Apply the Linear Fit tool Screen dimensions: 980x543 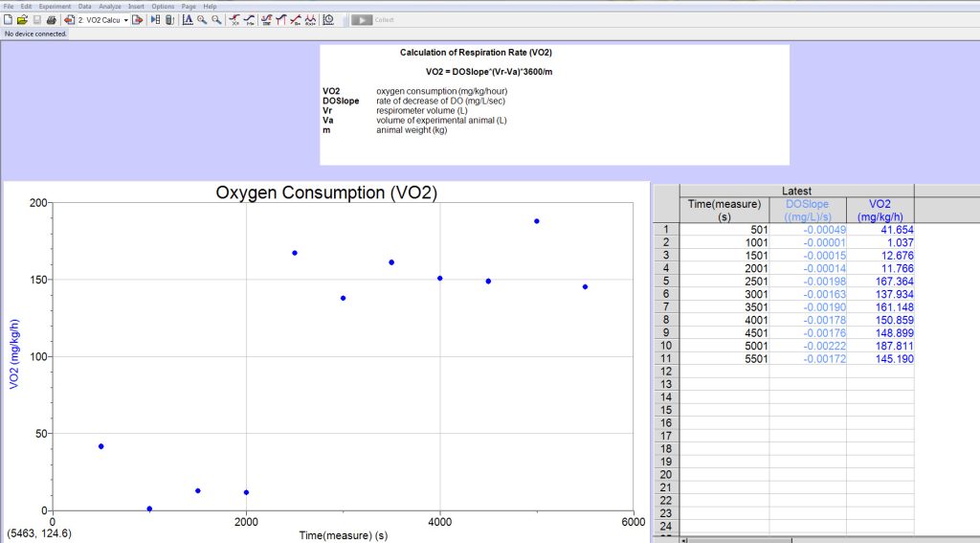pos(295,19)
